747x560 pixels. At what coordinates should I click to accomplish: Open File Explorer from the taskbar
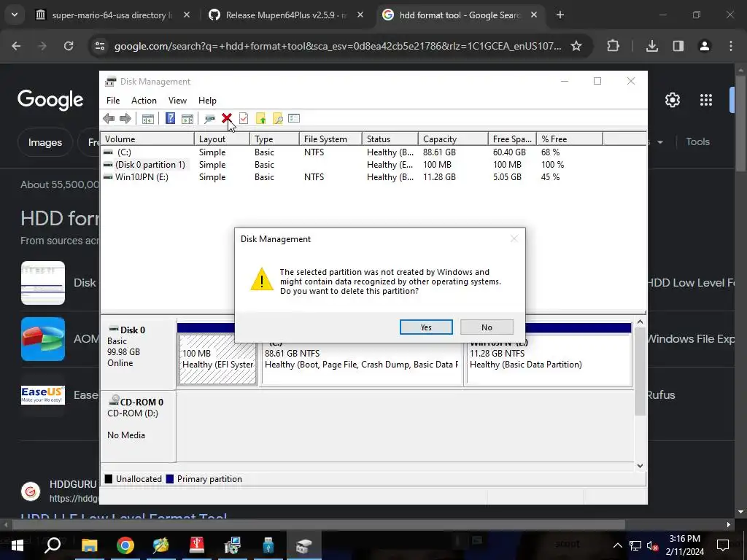pos(89,545)
